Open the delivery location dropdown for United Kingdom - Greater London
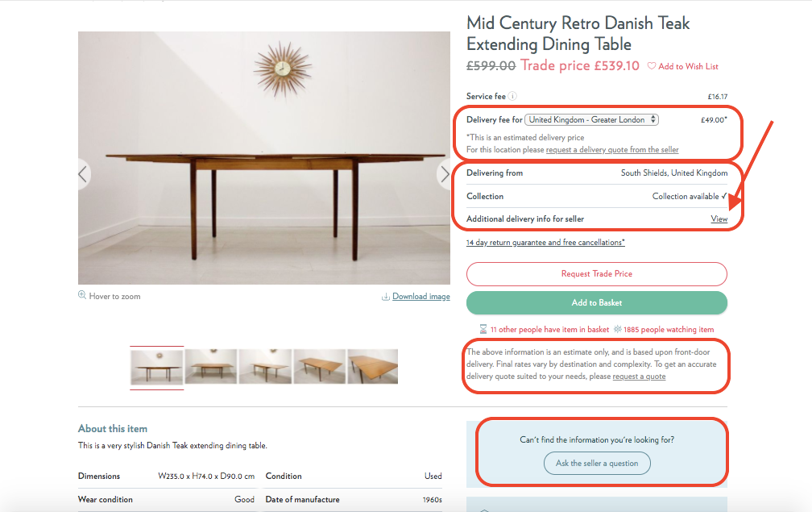The height and width of the screenshot is (512, 812). [x=591, y=119]
